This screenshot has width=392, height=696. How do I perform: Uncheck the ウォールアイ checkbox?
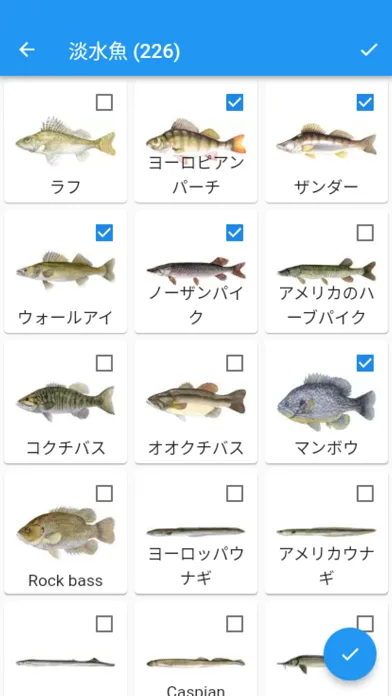pos(104,233)
